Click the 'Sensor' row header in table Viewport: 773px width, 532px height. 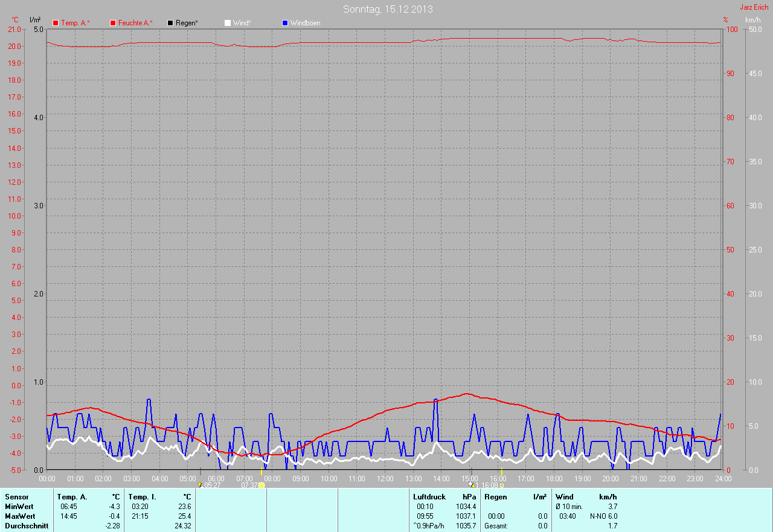coord(16,497)
